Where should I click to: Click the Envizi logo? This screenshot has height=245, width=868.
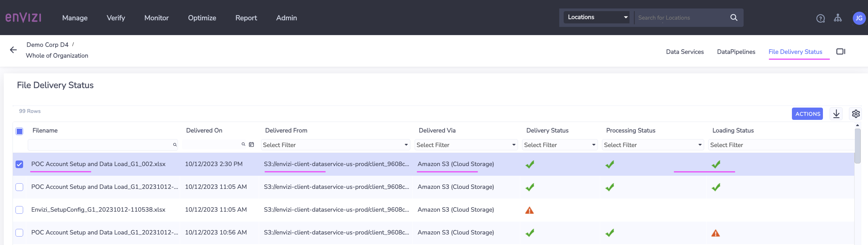(23, 18)
